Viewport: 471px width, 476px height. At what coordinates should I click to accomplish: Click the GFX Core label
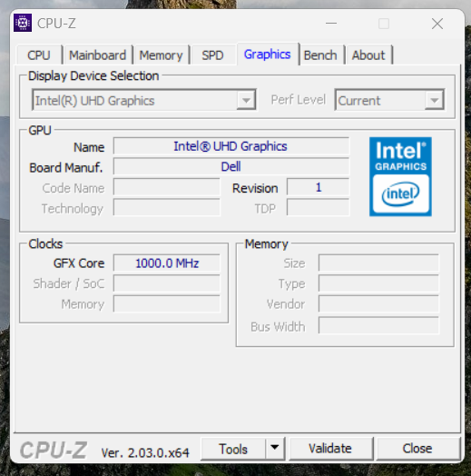tap(79, 263)
